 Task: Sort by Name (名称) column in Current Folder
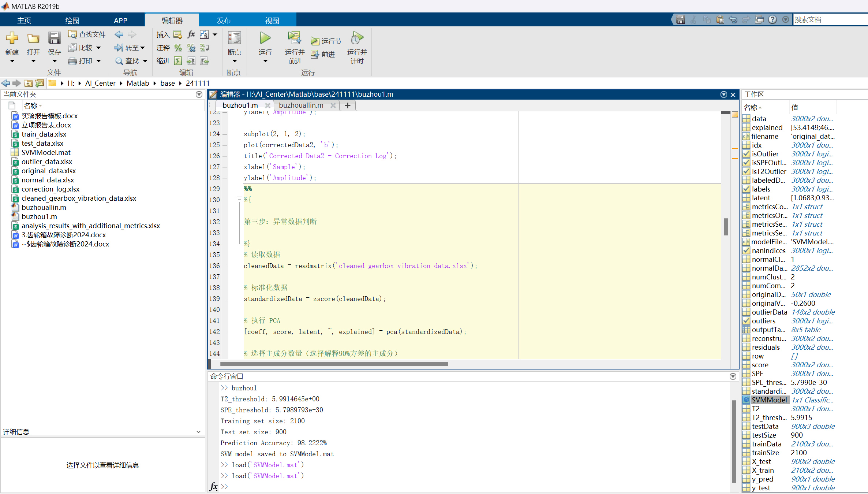point(31,106)
